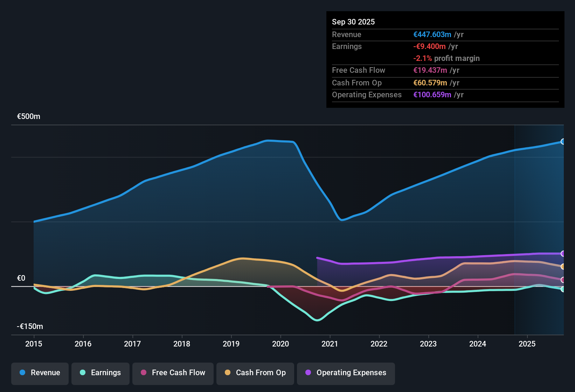Screen dimensions: 575x392
Task: Select the Operating Expenses endpoint circle marker
Action: click(563, 253)
